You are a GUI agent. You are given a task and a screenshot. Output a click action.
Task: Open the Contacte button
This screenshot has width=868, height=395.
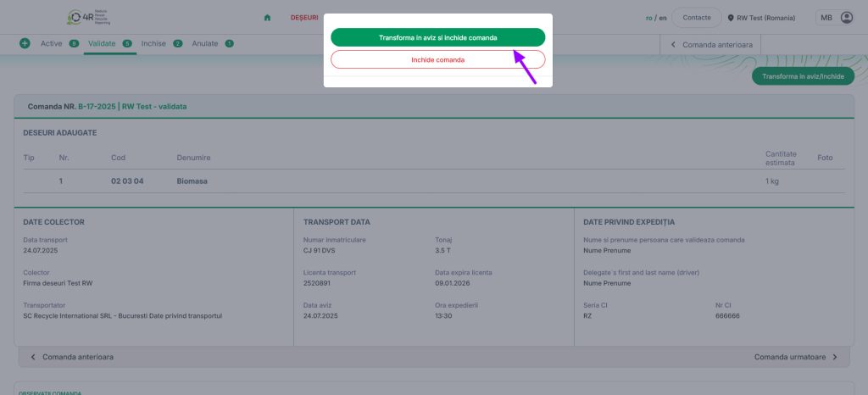[x=696, y=17]
